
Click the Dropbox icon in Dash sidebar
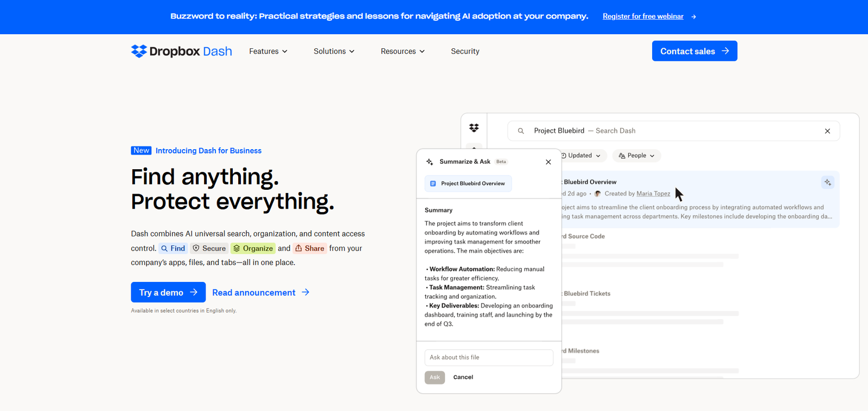474,128
